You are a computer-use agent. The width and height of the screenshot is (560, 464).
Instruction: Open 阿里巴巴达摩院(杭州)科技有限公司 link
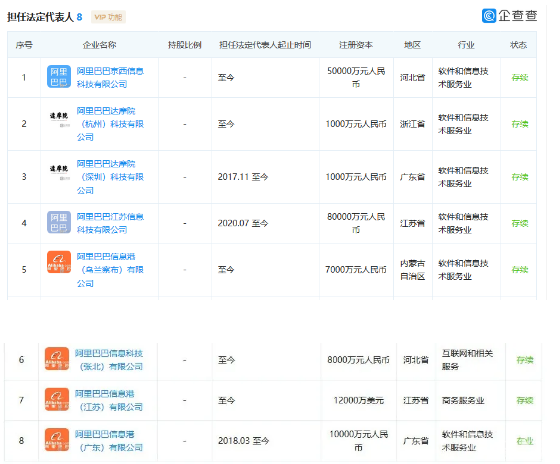click(x=110, y=124)
